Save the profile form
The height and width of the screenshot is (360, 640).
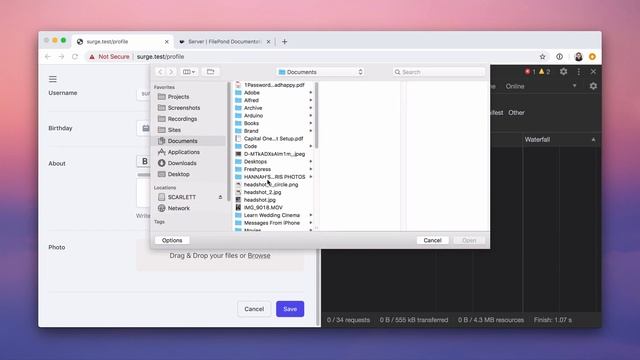[290, 309]
